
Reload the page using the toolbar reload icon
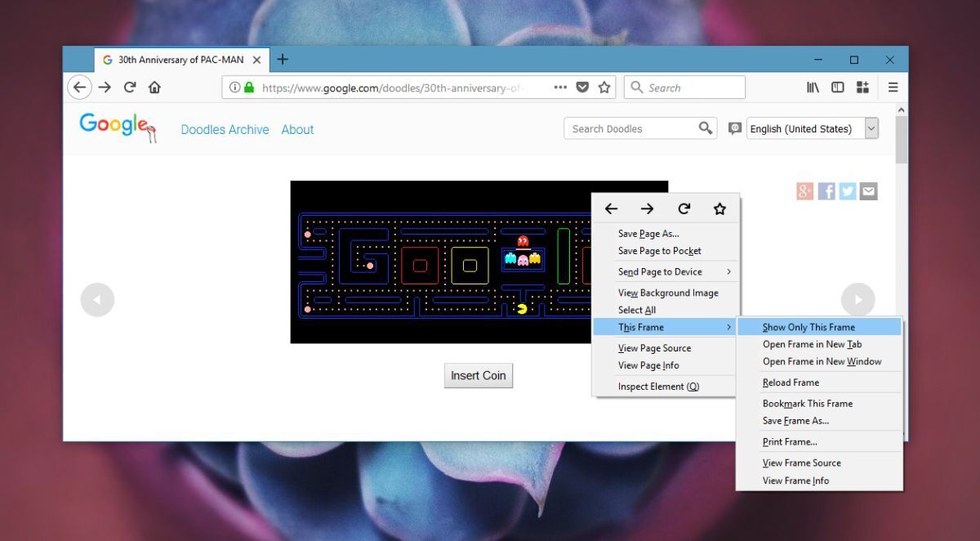click(x=129, y=87)
